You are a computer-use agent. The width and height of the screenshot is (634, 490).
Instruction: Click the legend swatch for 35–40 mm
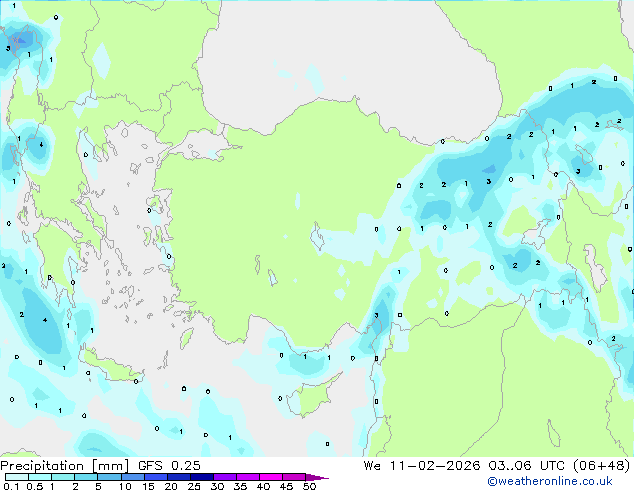248,477
